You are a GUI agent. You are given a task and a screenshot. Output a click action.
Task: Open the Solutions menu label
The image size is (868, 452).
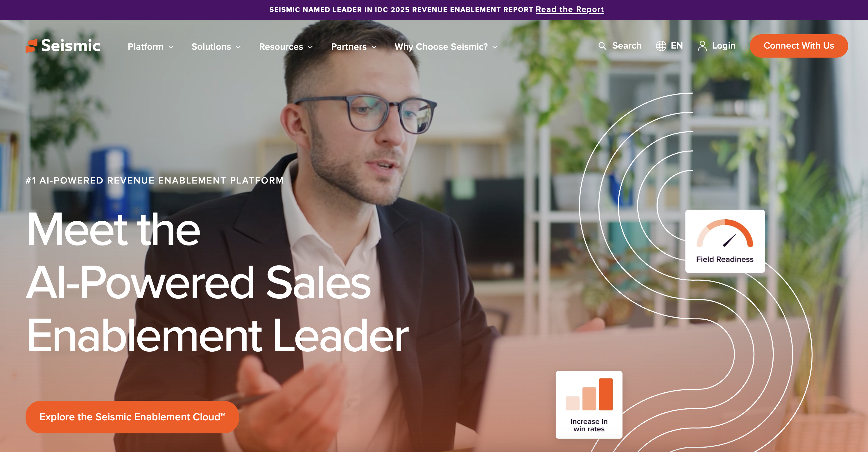[211, 47]
